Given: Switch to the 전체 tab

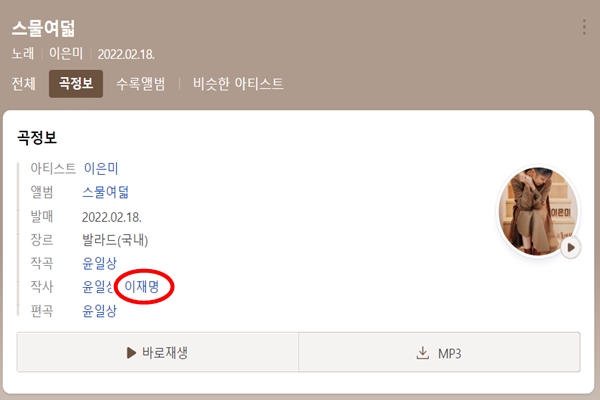Looking at the screenshot, I should click(x=24, y=84).
